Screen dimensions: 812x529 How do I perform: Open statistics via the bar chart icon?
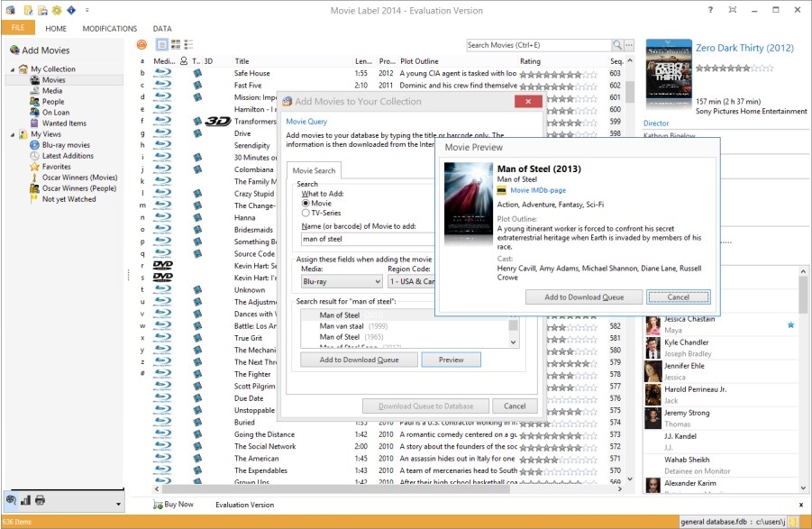pos(25,500)
